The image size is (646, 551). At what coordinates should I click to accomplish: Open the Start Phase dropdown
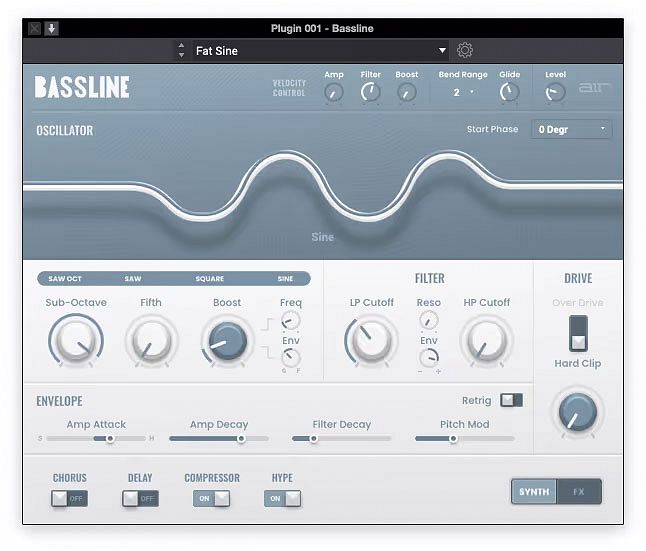coord(571,129)
